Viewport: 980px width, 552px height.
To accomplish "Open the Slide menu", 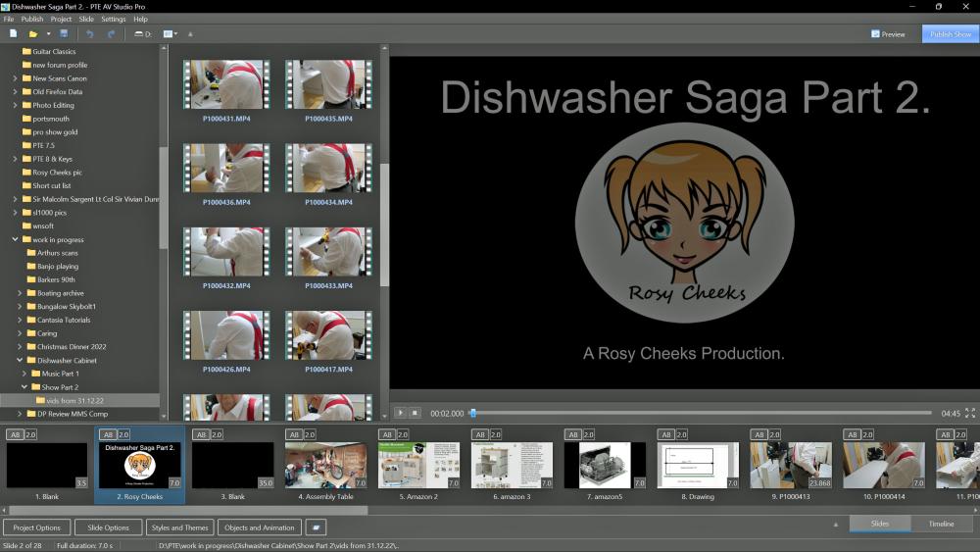I will pos(86,20).
